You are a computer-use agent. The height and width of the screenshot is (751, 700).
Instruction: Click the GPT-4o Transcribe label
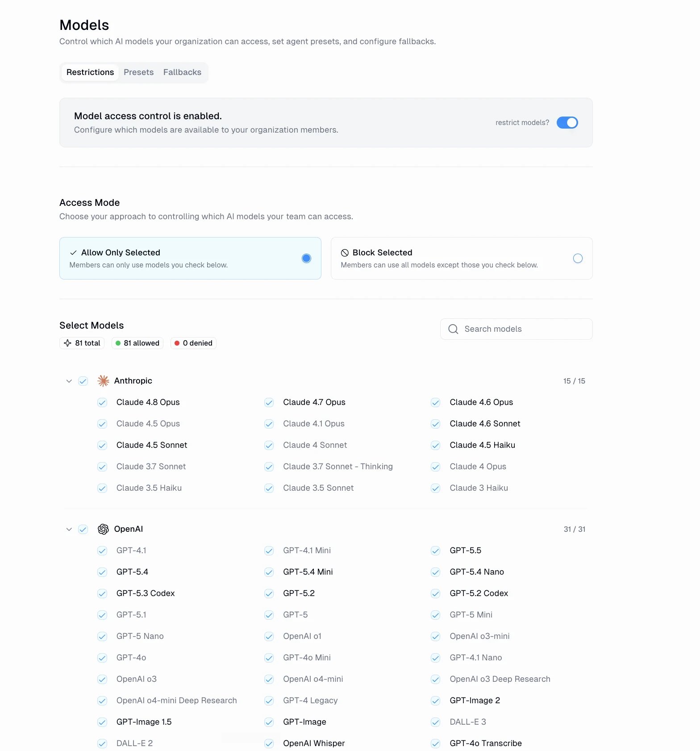coord(486,743)
